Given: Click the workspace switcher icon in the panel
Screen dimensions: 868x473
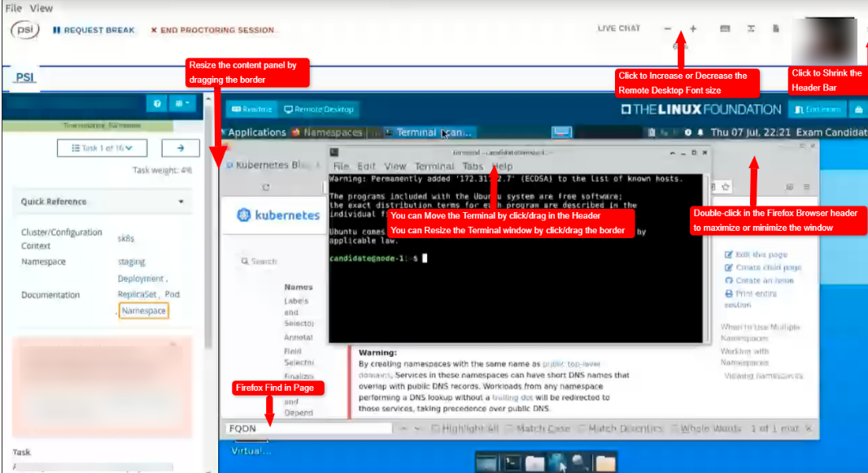Looking at the screenshot, I should click(561, 132).
